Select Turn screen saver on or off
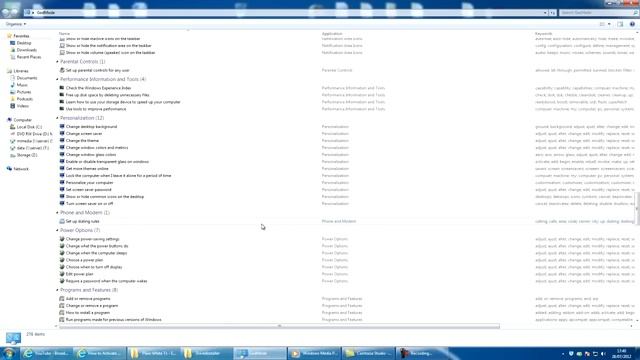640x360 pixels. tap(89, 203)
